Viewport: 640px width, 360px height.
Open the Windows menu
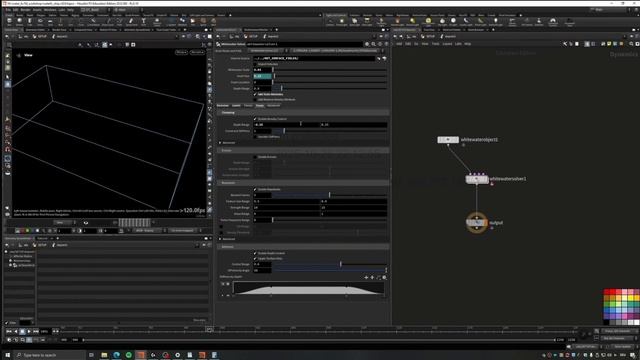coord(50,10)
